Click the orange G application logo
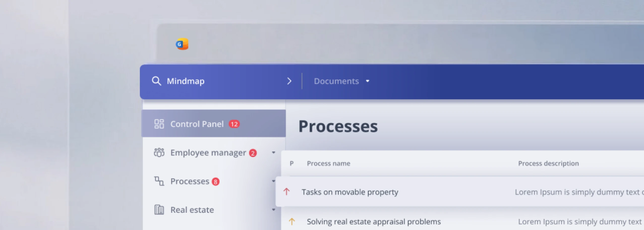 click(x=182, y=44)
